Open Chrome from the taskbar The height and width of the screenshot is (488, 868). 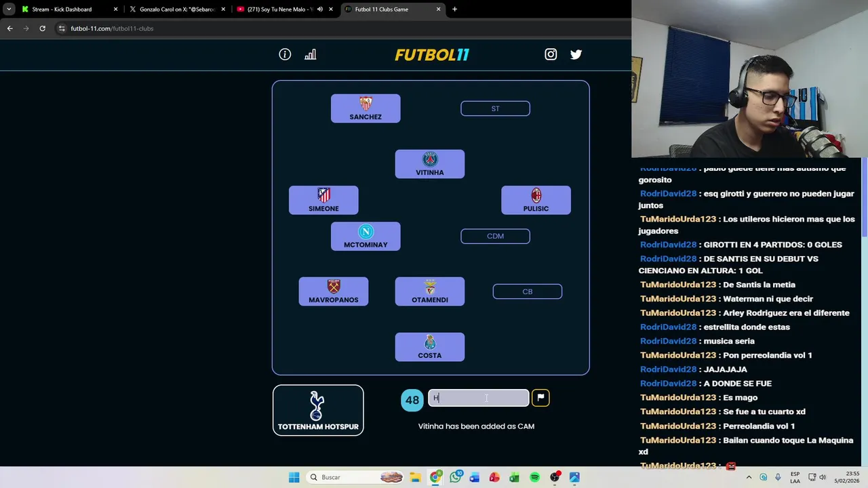tap(435, 477)
